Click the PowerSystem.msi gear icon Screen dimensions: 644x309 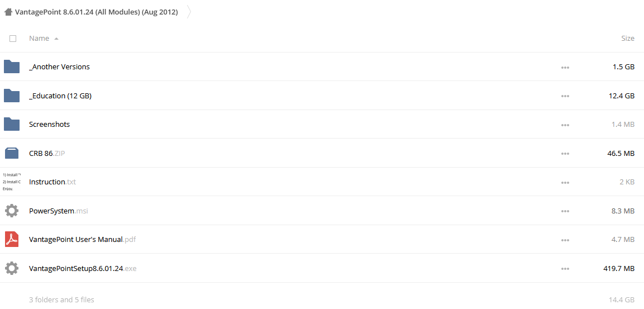pos(12,211)
